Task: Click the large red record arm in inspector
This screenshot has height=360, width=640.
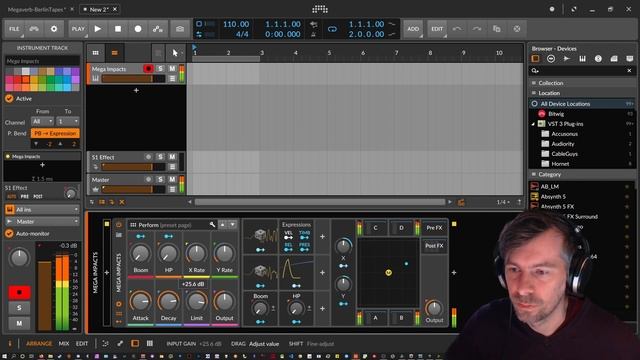Action: click(19, 292)
